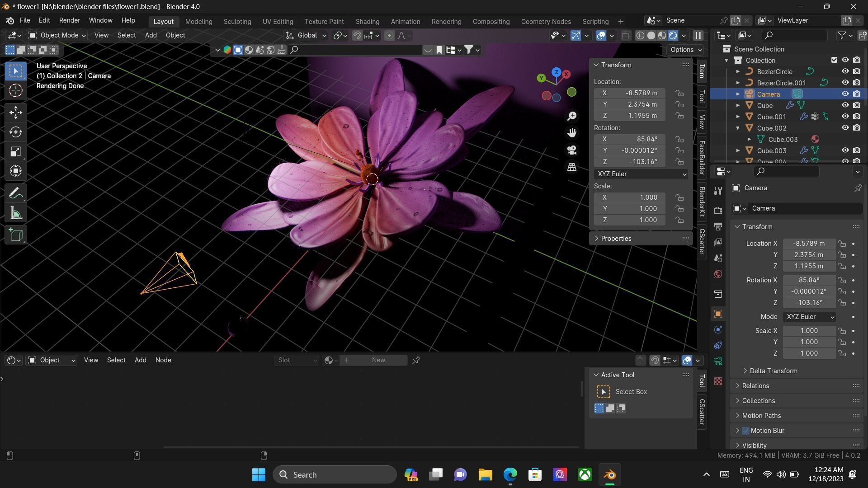
Task: Open the Physics properties tab
Action: [x=718, y=330]
